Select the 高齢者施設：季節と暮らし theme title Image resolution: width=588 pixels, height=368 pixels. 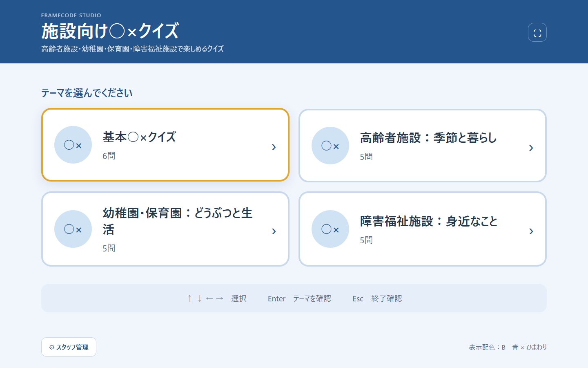click(428, 138)
